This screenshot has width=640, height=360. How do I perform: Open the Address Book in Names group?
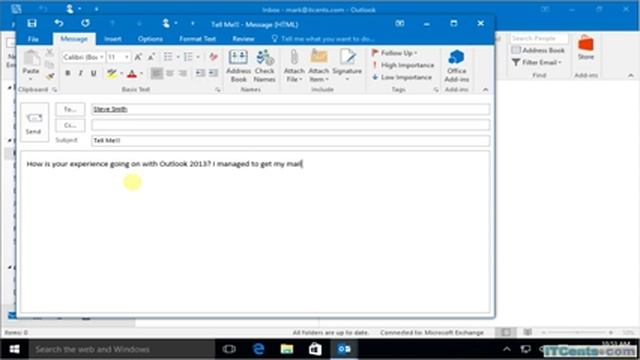click(238, 66)
